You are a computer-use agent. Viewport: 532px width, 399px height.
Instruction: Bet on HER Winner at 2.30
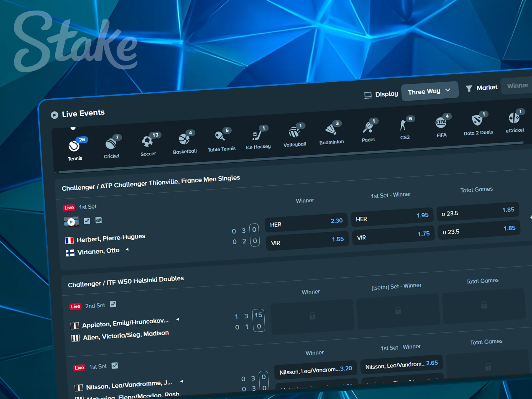pos(307,222)
